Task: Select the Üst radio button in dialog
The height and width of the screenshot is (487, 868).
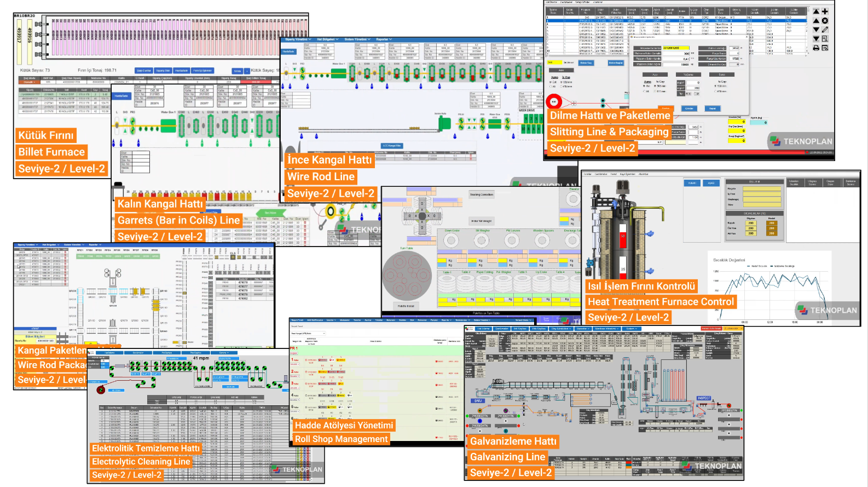Action: point(644,86)
